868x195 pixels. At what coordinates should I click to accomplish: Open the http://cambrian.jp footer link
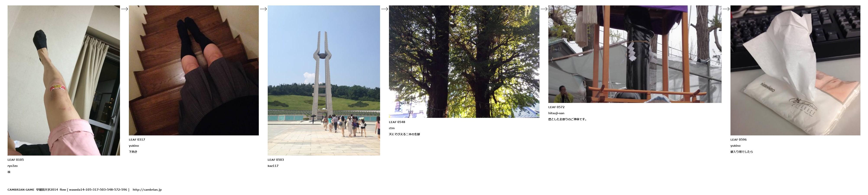(147, 190)
